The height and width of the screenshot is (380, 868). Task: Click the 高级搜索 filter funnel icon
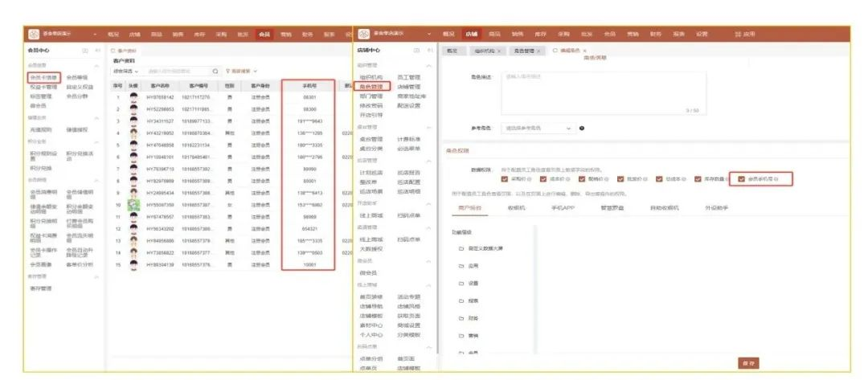(x=227, y=72)
